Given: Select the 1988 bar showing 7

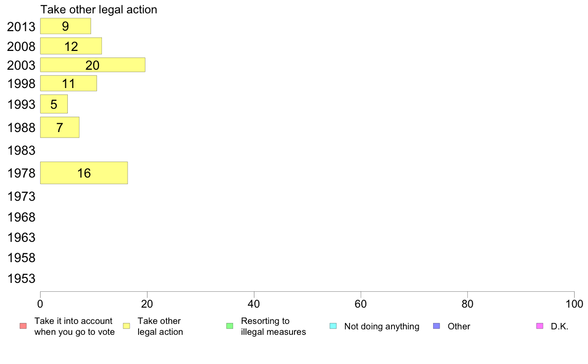Looking at the screenshot, I should click(x=59, y=128).
